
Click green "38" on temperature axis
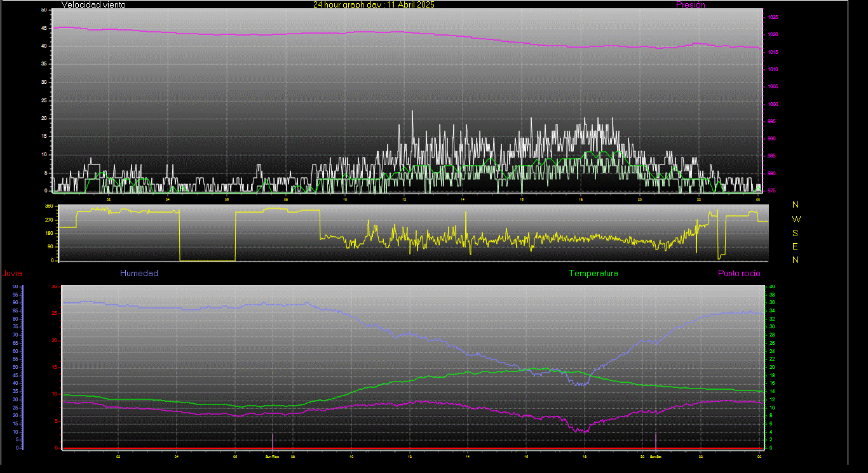[772, 295]
